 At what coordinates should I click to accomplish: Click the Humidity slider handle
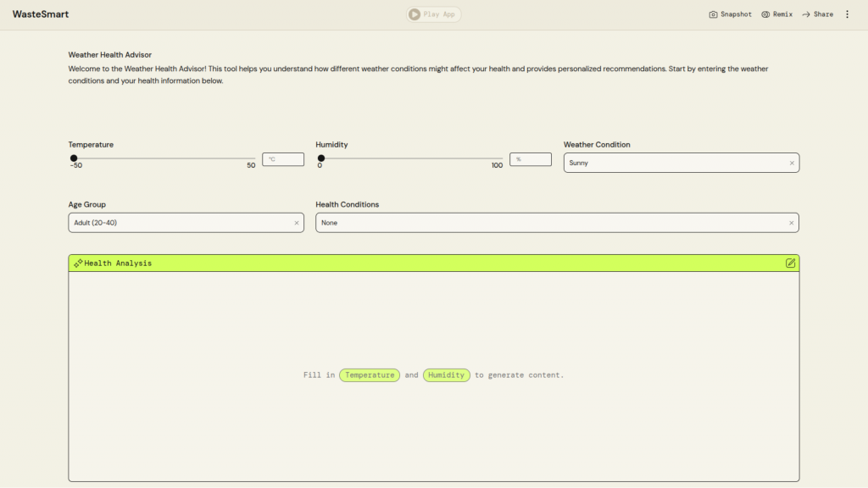[x=321, y=158]
